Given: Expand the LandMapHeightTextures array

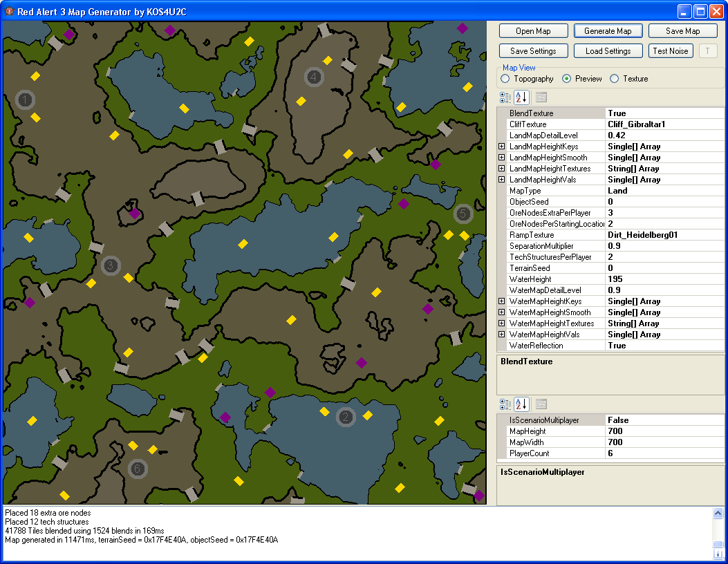Looking at the screenshot, I should (x=501, y=169).
